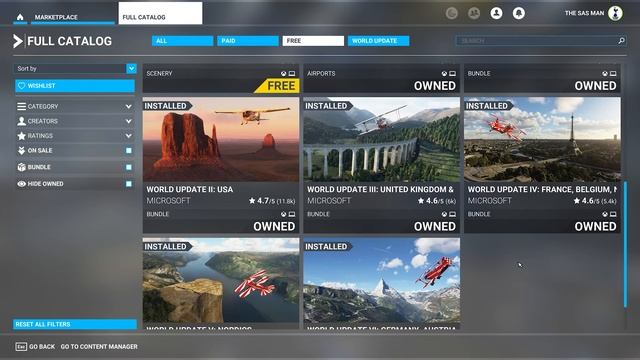Enable the On Sale checkbox
640x360 pixels.
[x=129, y=151]
